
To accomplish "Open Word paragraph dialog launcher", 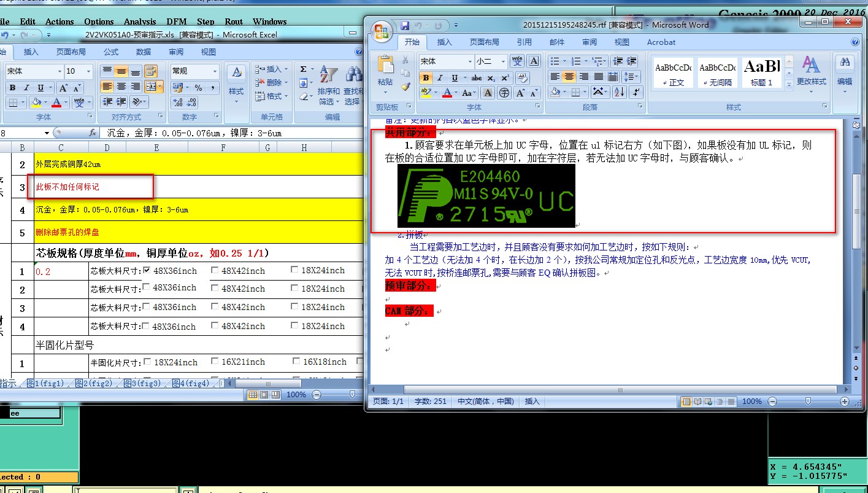I will coord(640,107).
